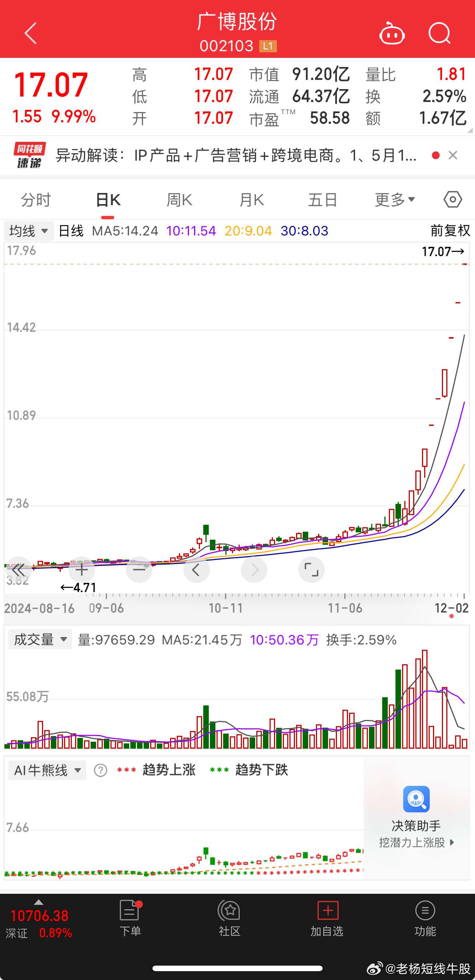475x980 pixels.
Task: Tap the 11-06 date marker
Action: point(345,608)
